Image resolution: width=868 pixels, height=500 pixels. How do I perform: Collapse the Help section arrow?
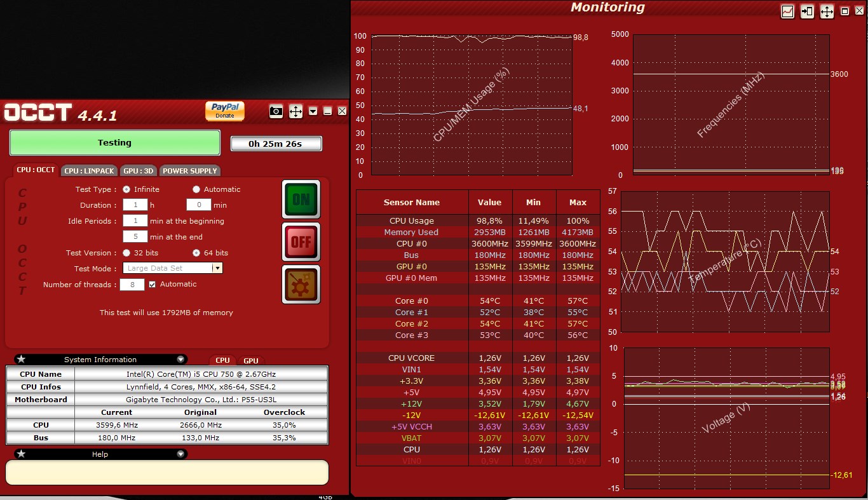(x=181, y=454)
